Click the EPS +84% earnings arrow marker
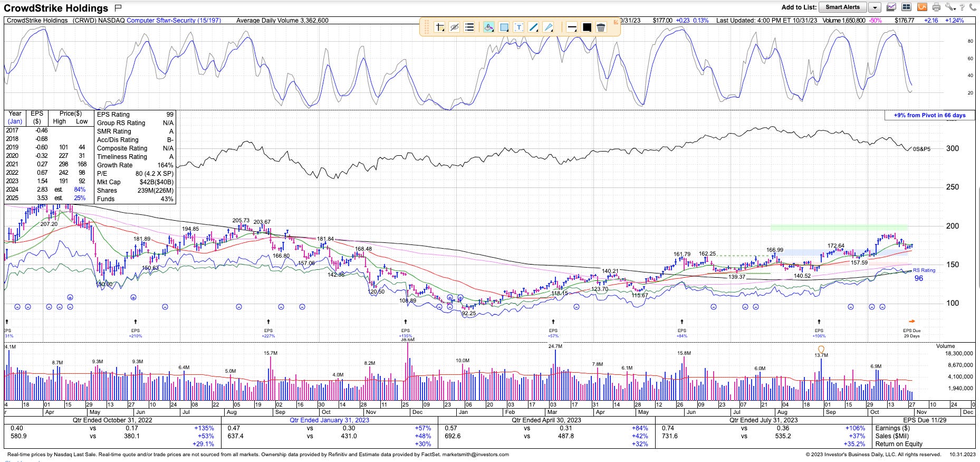The image size is (980, 462). (681, 321)
